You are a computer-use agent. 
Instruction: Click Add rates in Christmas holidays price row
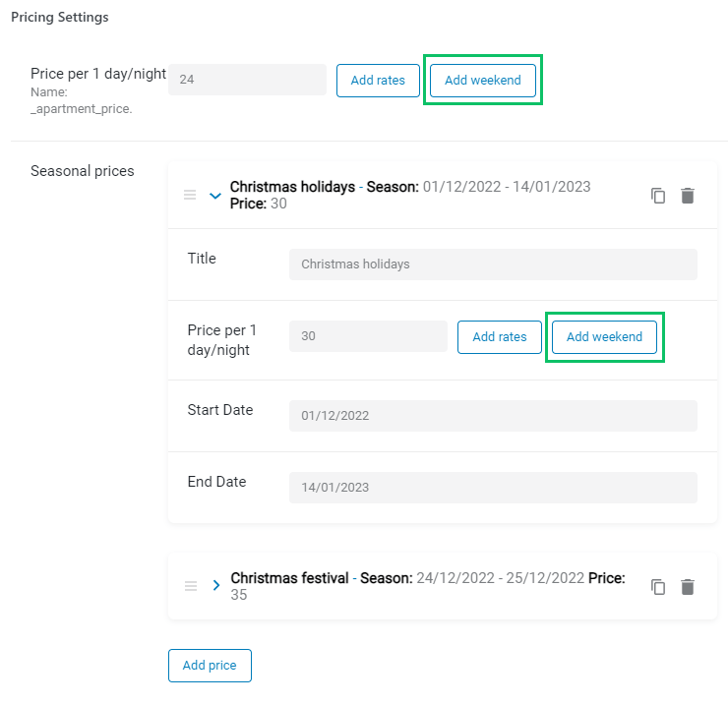[500, 337]
